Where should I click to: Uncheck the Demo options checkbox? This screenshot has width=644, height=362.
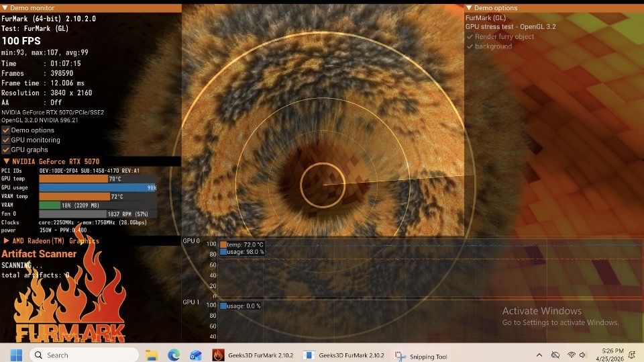coord(6,130)
